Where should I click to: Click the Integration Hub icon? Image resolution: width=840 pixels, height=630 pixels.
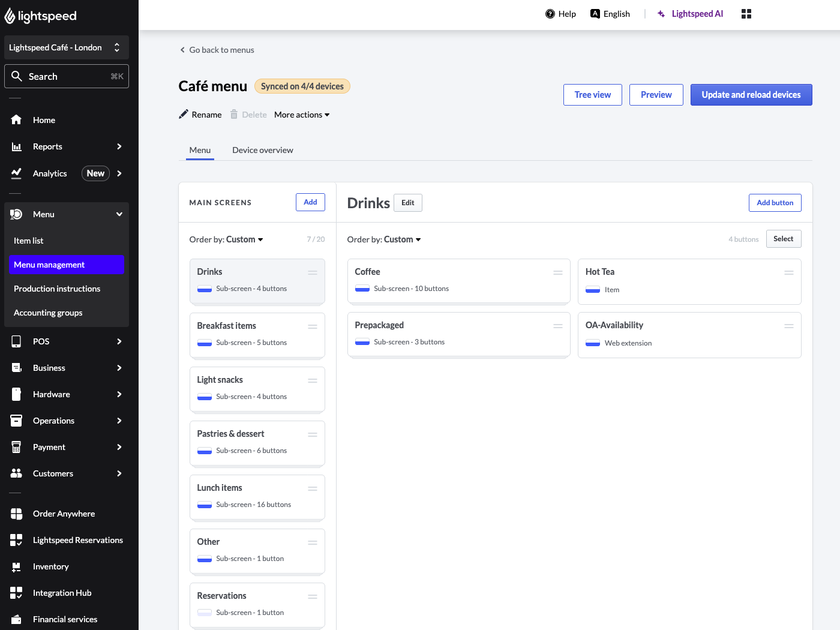tap(16, 593)
